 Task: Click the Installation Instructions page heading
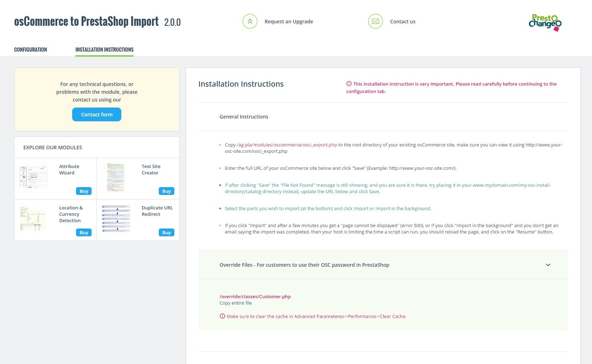click(x=241, y=84)
